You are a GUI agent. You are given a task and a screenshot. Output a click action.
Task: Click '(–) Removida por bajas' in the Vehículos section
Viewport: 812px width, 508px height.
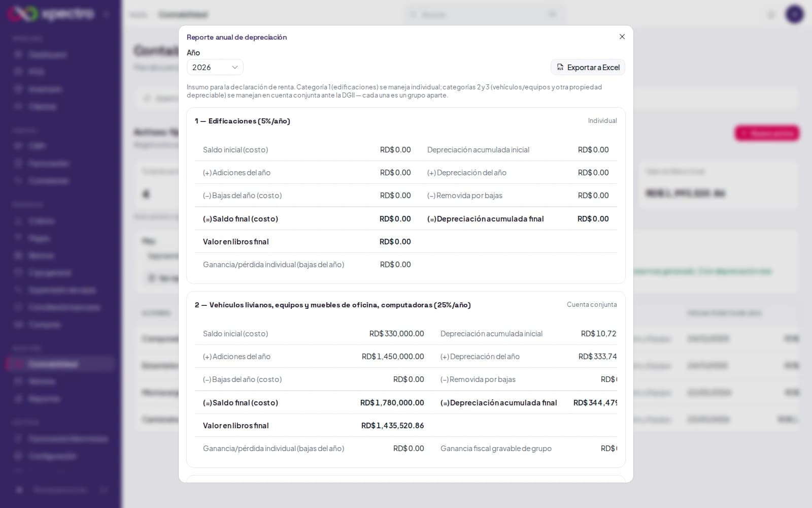[478, 379]
